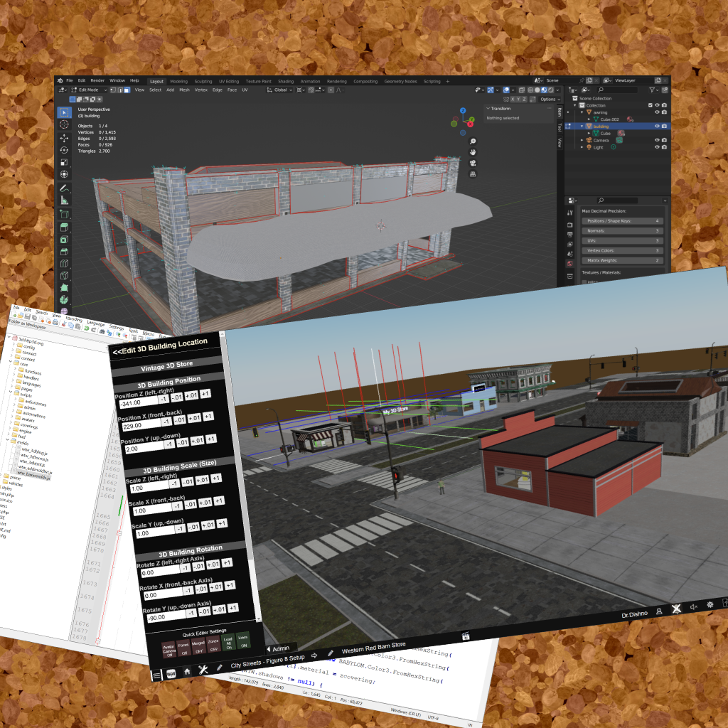Toggle the Collection exclude checkbox

point(651,105)
